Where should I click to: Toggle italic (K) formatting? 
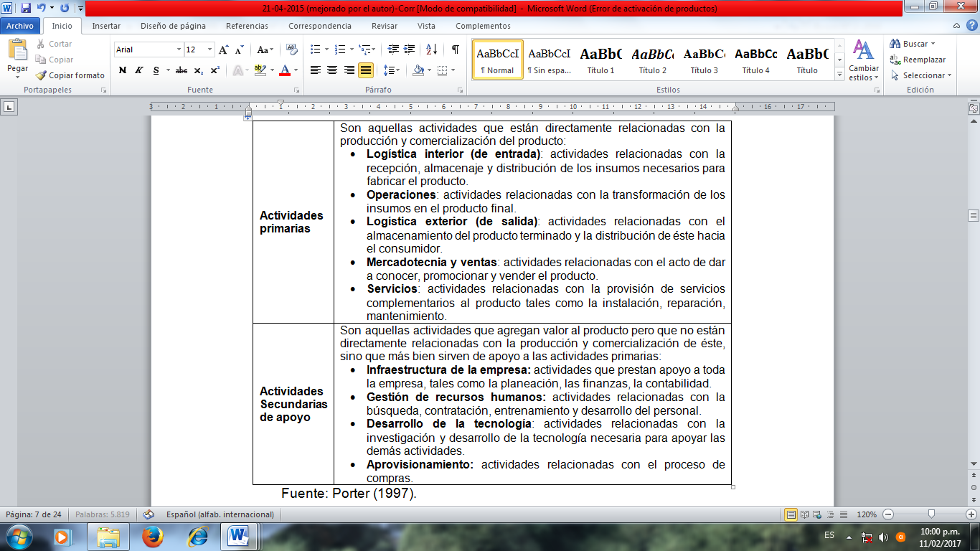pyautogui.click(x=138, y=70)
